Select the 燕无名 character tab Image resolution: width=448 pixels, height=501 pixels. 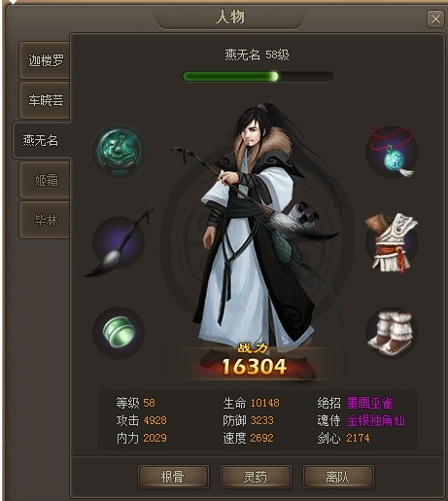(42, 140)
